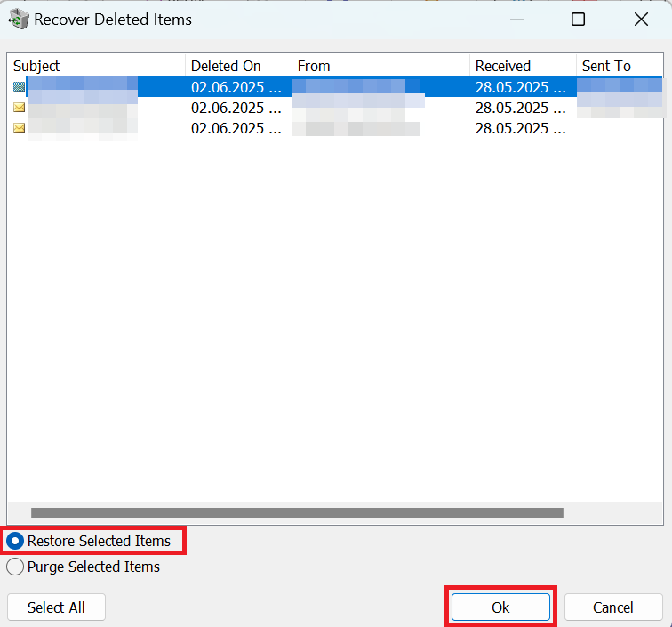Viewport: 672px width, 627px height.
Task: Click the horizontal scrollbar under the list
Action: pyautogui.click(x=297, y=512)
